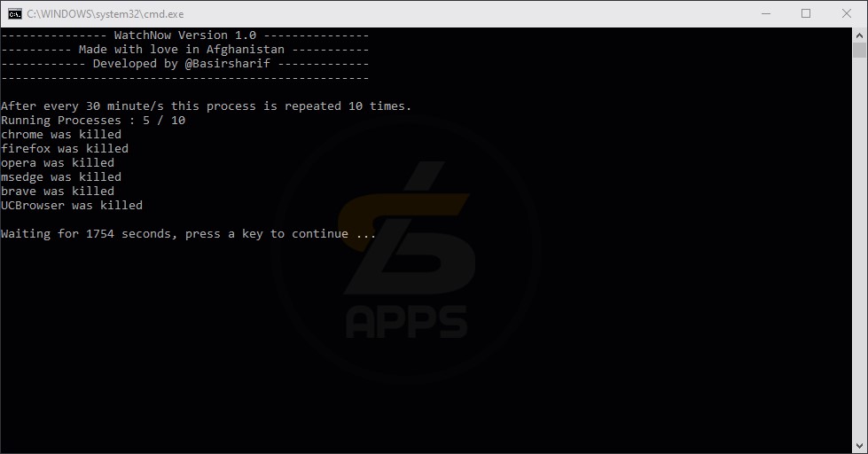Click the scrollbar down arrow
This screenshot has height=454, width=868.
tap(859, 446)
